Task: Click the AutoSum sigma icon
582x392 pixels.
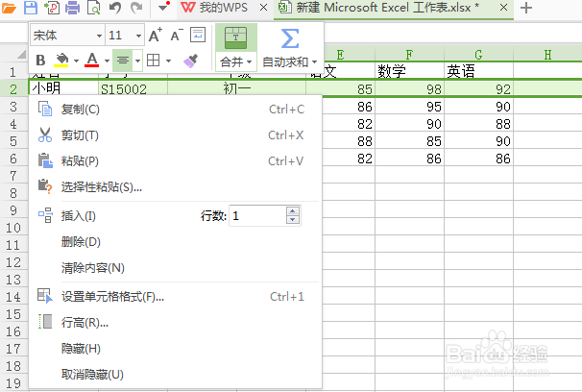Action: click(x=290, y=38)
